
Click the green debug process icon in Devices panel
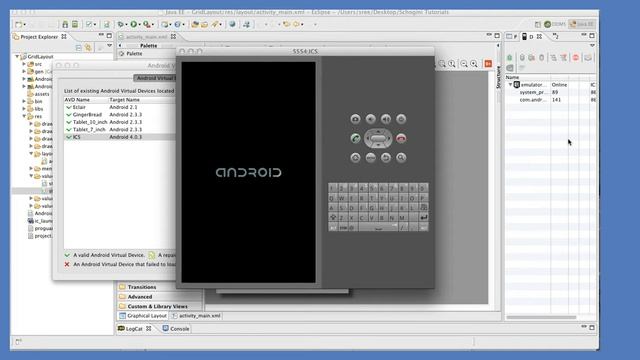pyautogui.click(x=510, y=58)
